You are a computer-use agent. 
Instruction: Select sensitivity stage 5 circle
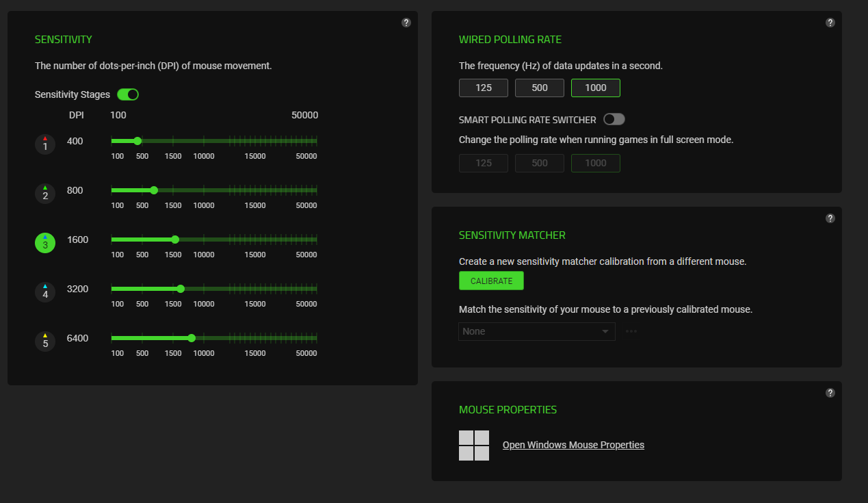[45, 341]
